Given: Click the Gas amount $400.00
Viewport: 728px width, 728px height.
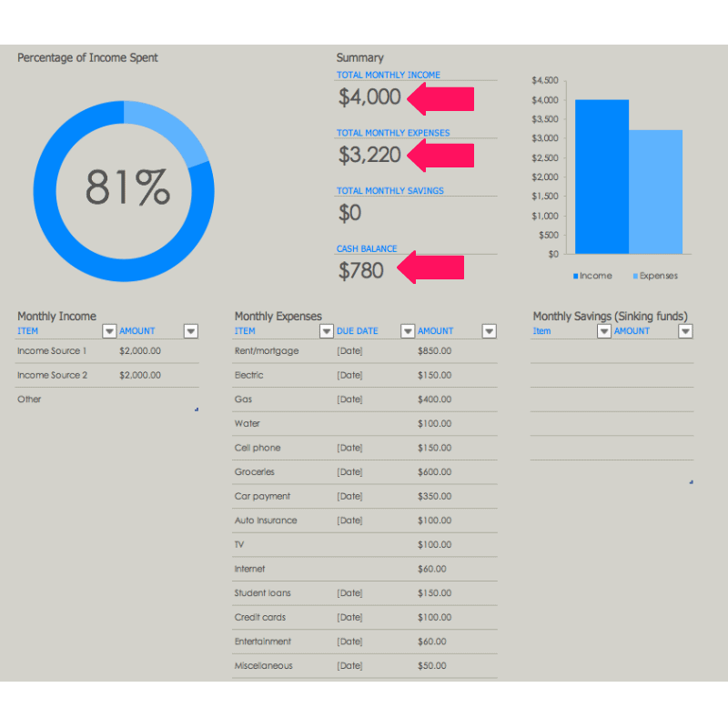Looking at the screenshot, I should (x=434, y=399).
